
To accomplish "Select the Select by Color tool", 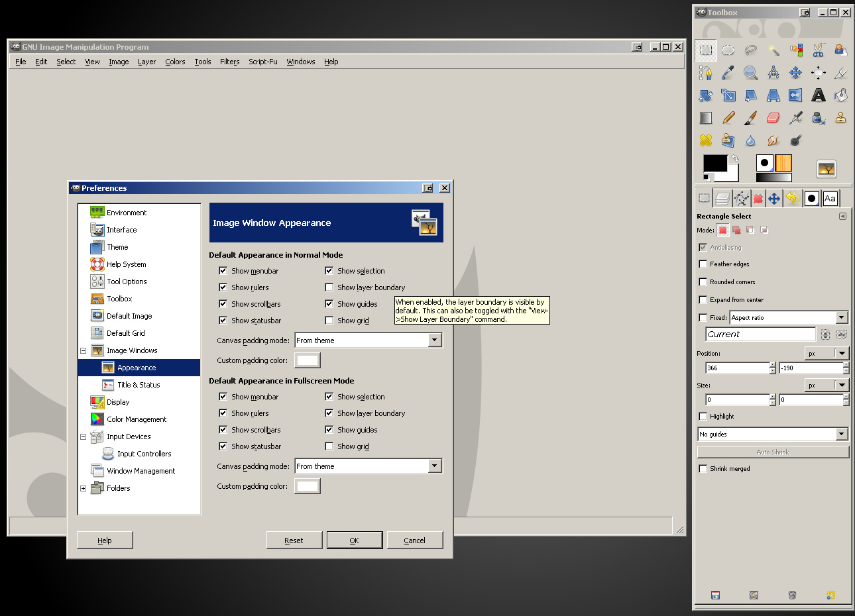I will click(796, 50).
